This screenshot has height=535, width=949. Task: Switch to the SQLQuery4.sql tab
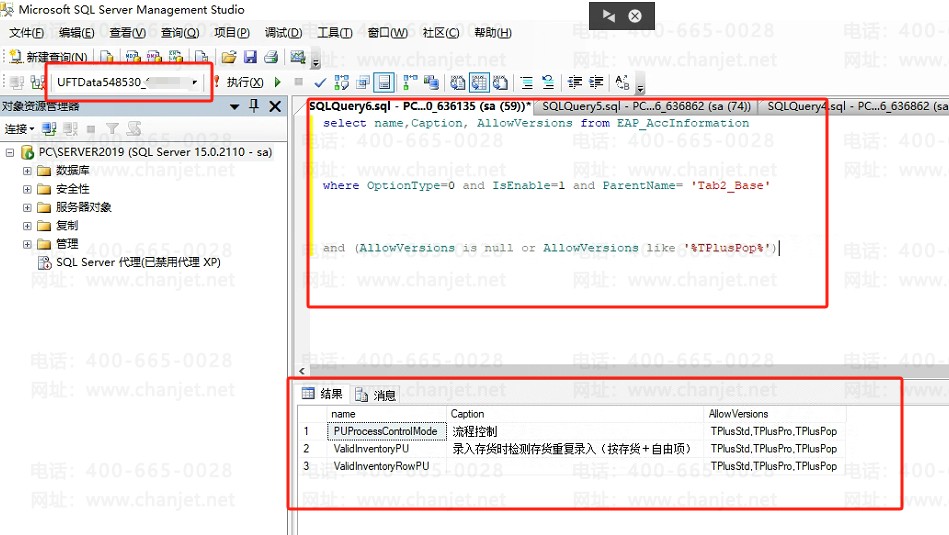point(856,107)
